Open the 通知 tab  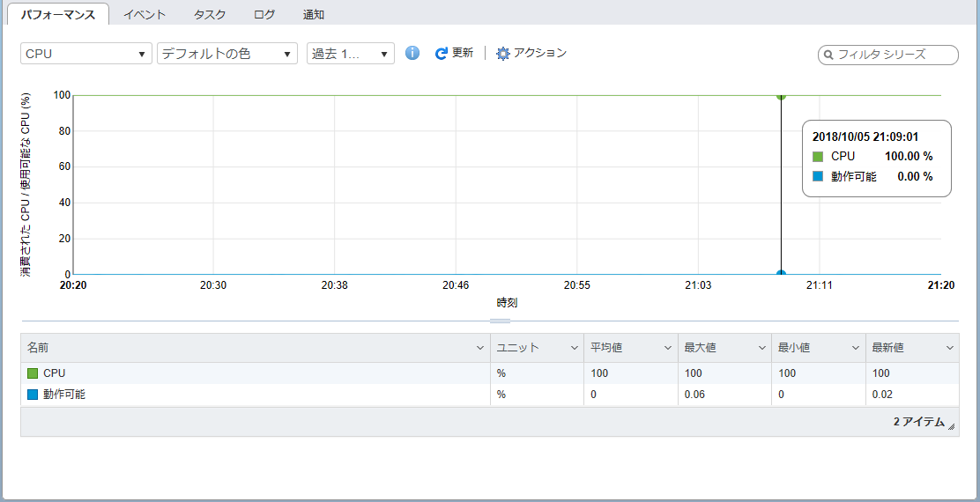point(313,14)
